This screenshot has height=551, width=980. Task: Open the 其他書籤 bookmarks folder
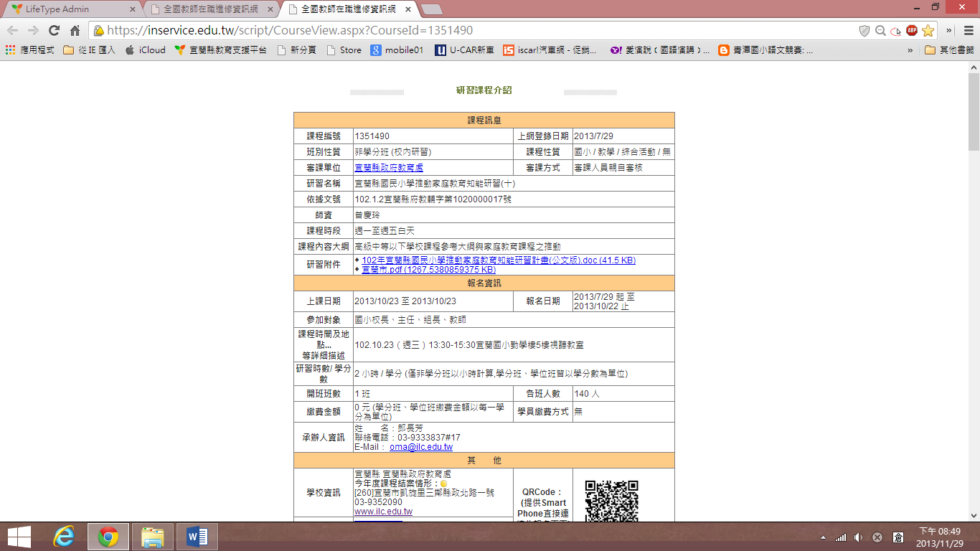point(949,50)
